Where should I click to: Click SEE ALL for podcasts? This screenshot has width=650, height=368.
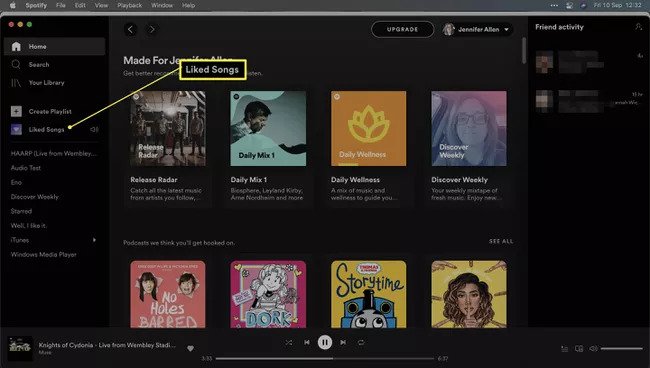[501, 241]
